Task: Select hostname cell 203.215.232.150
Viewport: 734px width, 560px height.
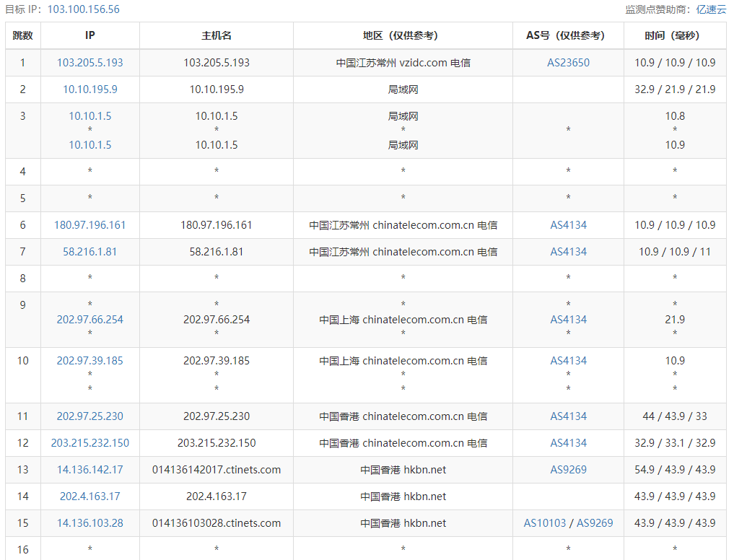Action: coord(217,443)
